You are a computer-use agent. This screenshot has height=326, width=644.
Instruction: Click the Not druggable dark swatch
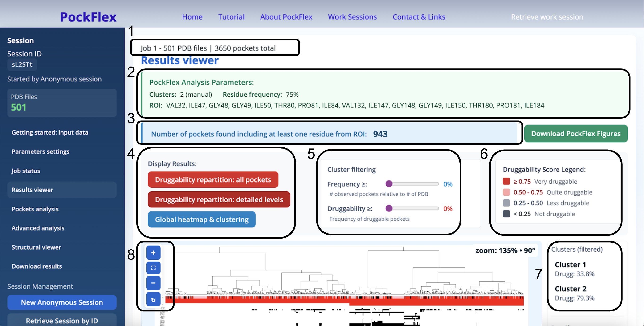click(x=506, y=214)
